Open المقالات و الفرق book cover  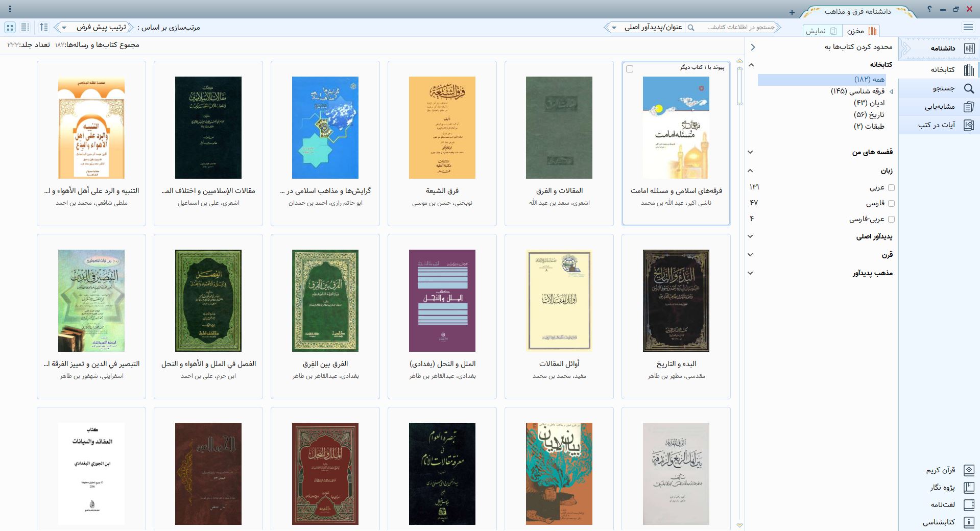[559, 128]
